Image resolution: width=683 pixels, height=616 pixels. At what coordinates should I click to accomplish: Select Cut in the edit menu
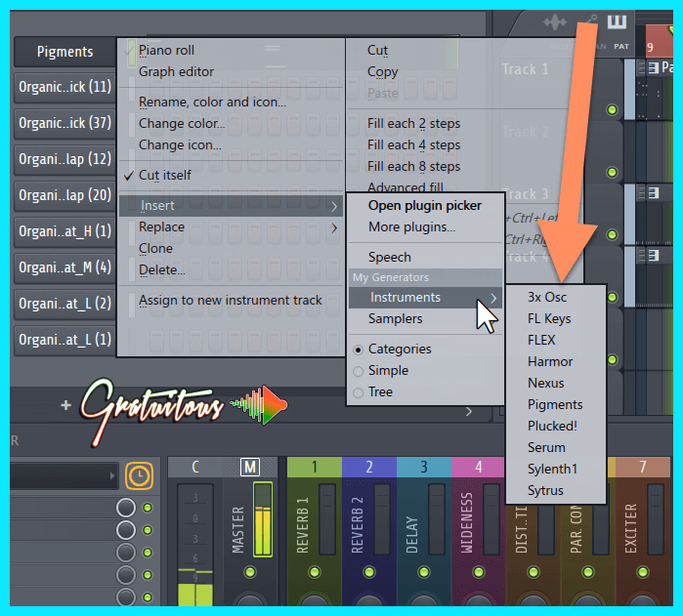pyautogui.click(x=377, y=50)
